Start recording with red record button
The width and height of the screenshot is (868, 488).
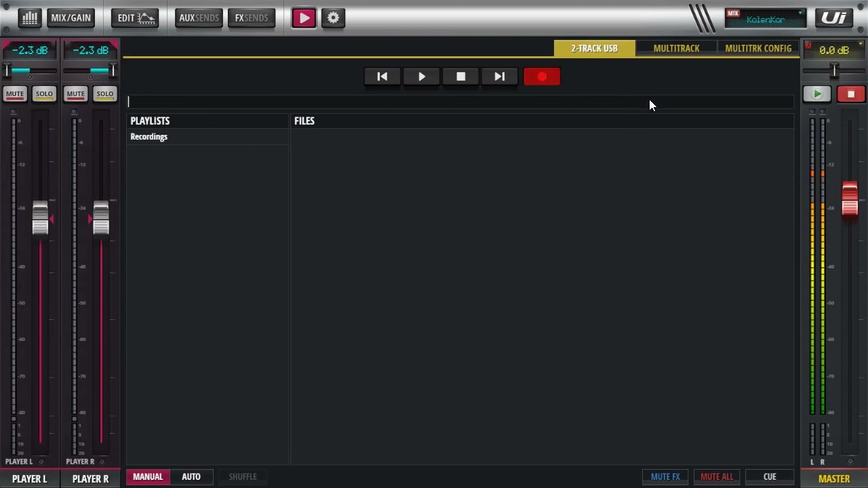point(542,77)
